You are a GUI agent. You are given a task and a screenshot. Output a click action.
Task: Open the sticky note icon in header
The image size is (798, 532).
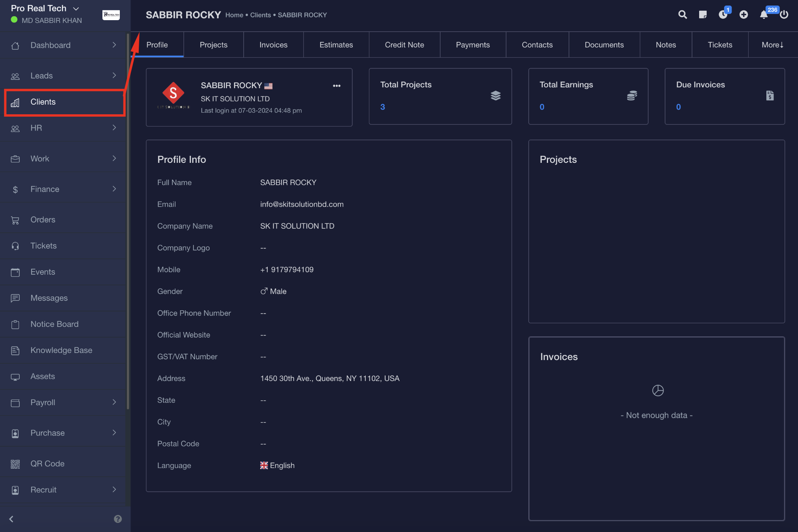click(703, 15)
